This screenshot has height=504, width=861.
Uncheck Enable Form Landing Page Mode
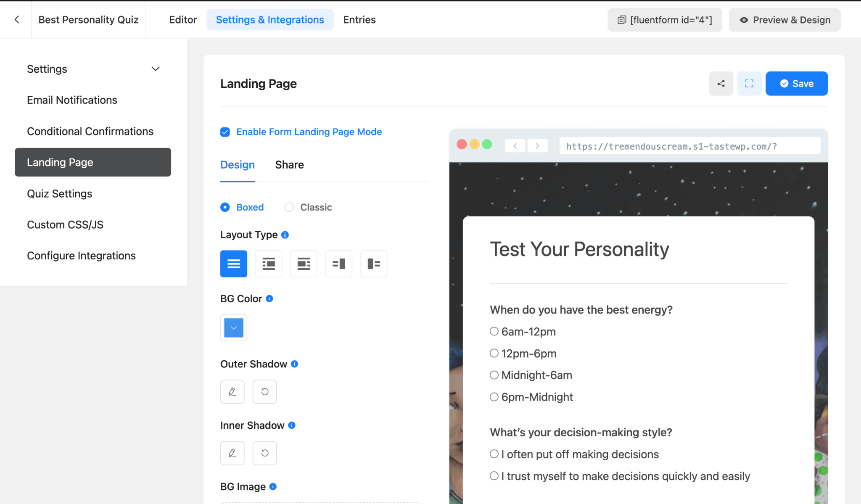tap(225, 132)
